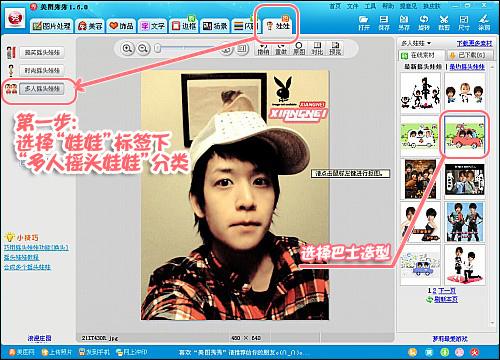This screenshot has height=360, width=500.
Task: Open the 帮助 help menu
Action: (x=388, y=6)
